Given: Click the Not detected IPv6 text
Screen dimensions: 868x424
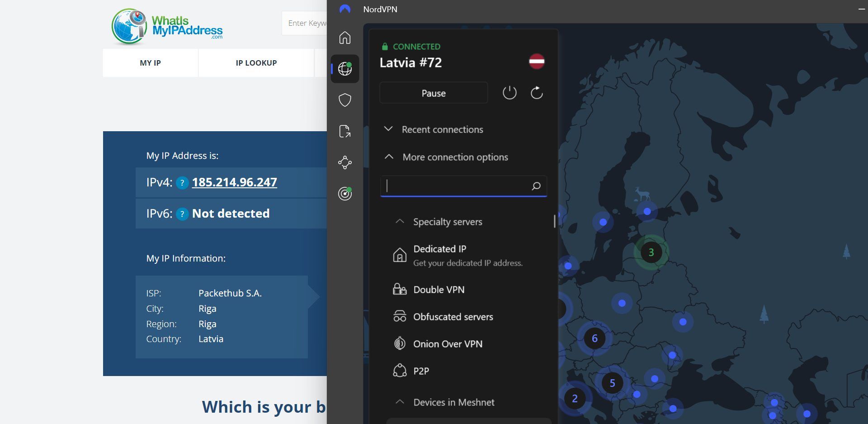Looking at the screenshot, I should coord(231,214).
